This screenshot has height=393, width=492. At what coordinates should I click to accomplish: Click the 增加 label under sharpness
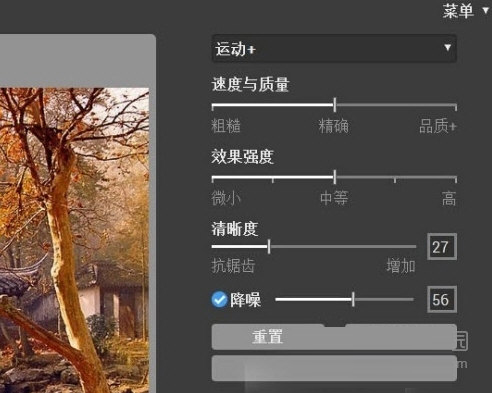click(x=401, y=266)
